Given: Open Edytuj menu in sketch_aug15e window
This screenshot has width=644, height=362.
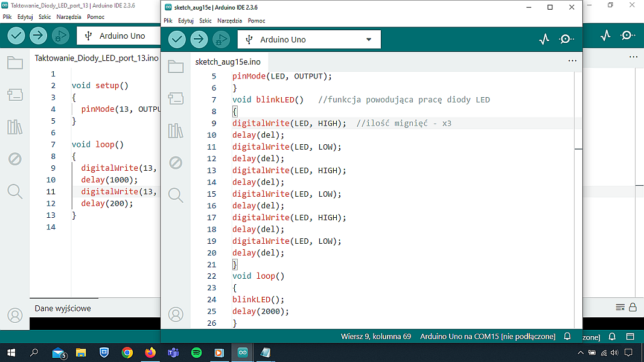Looking at the screenshot, I should (186, 21).
